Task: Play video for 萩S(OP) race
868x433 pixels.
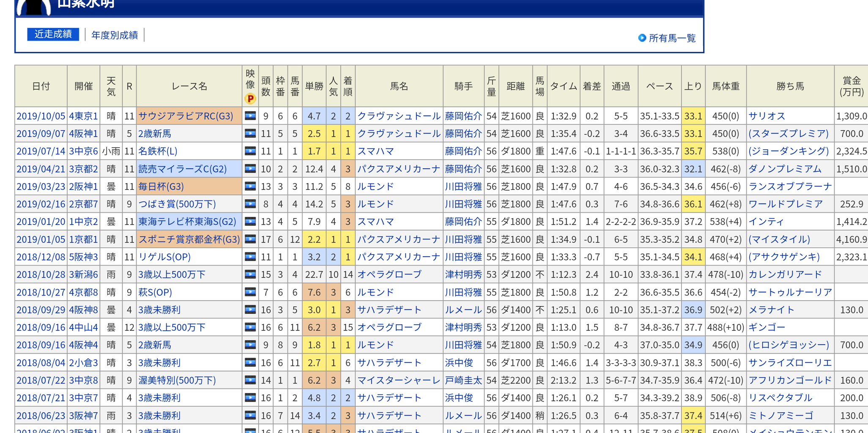Action: coord(250,292)
